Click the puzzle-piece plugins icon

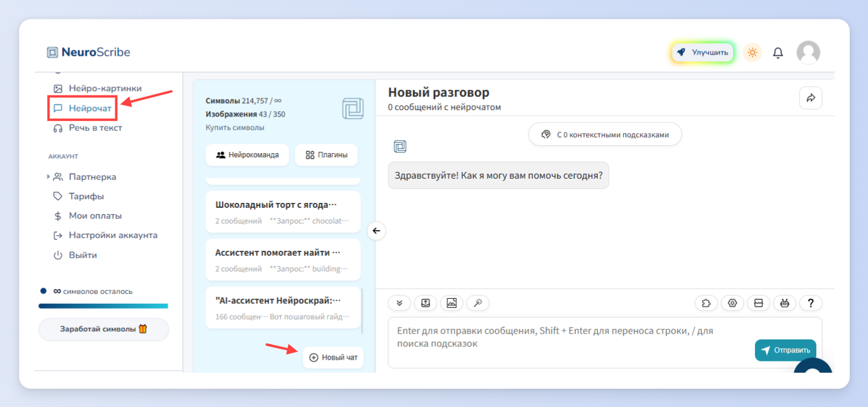point(706,303)
